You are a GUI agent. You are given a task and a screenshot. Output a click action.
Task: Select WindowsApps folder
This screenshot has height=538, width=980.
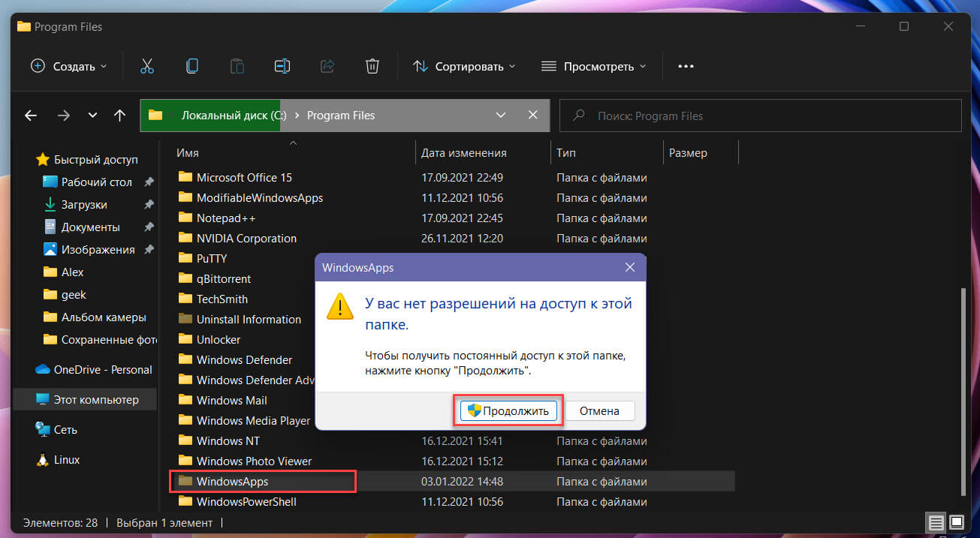click(232, 482)
